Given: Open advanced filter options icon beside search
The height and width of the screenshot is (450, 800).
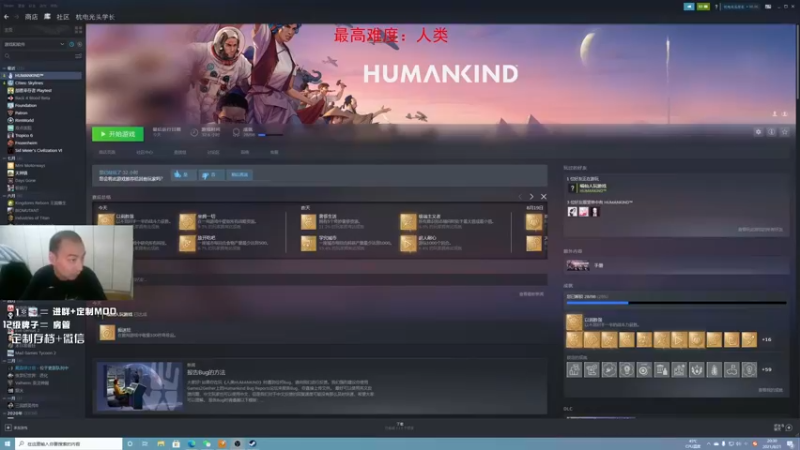Looking at the screenshot, I should coord(78,56).
